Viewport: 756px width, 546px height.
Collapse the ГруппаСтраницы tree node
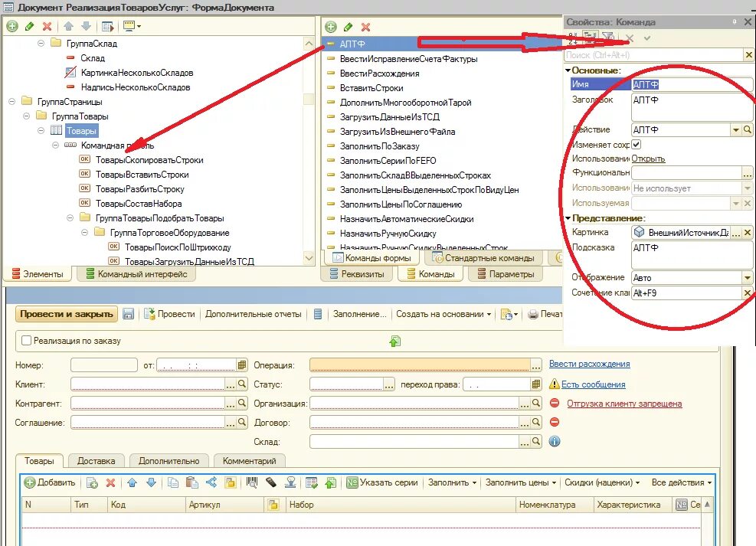(12, 102)
